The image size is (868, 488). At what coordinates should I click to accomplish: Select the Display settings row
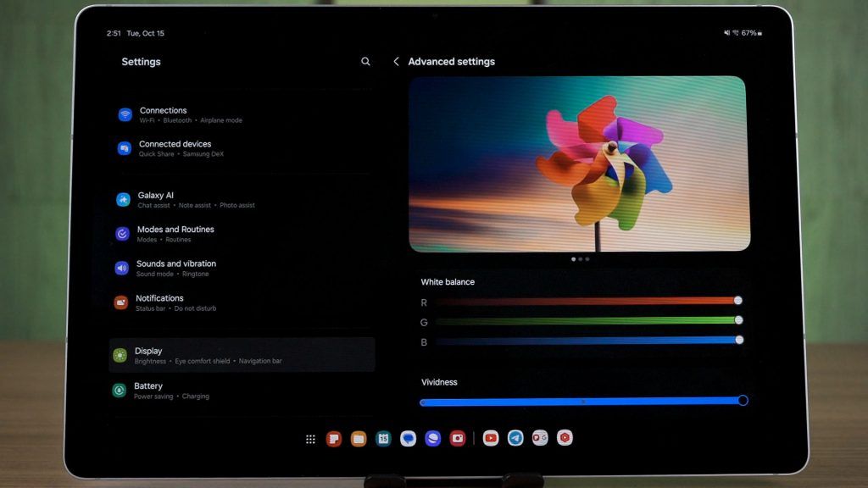[x=242, y=355]
